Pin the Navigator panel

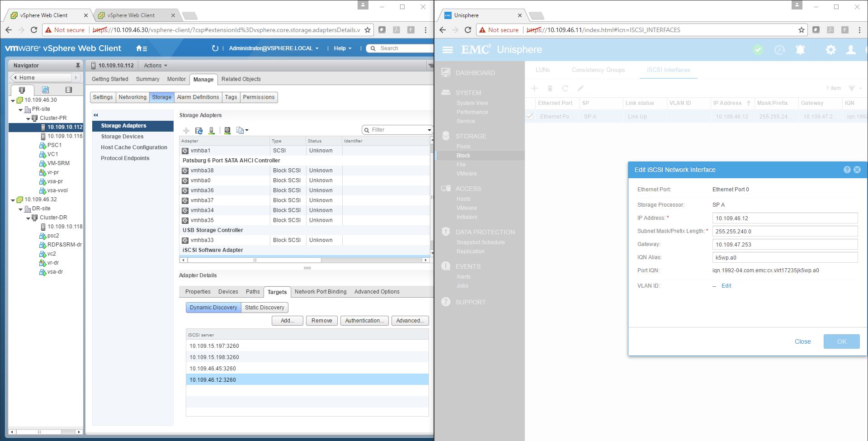[78, 66]
